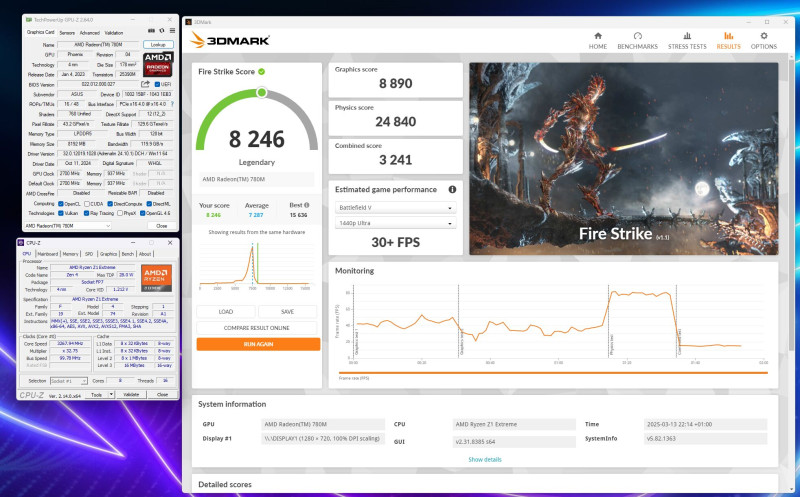Screen dimensions: 800x497
Task: Click the GPU-Z refresh icon
Action: [x=162, y=31]
